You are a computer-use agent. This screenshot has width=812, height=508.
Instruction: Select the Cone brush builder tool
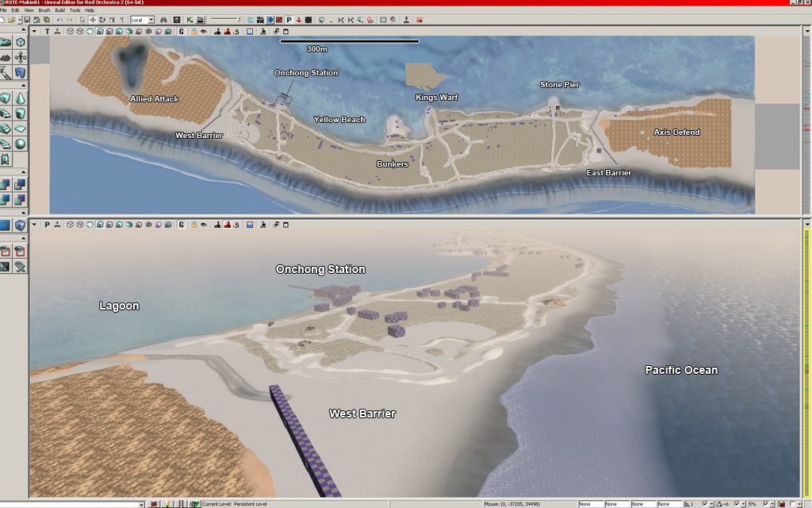point(20,98)
